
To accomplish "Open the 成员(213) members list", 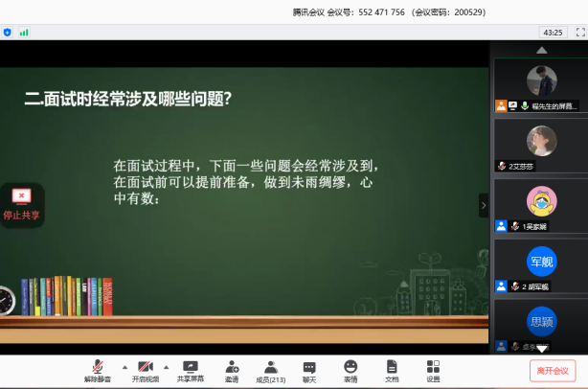I will (271, 367).
